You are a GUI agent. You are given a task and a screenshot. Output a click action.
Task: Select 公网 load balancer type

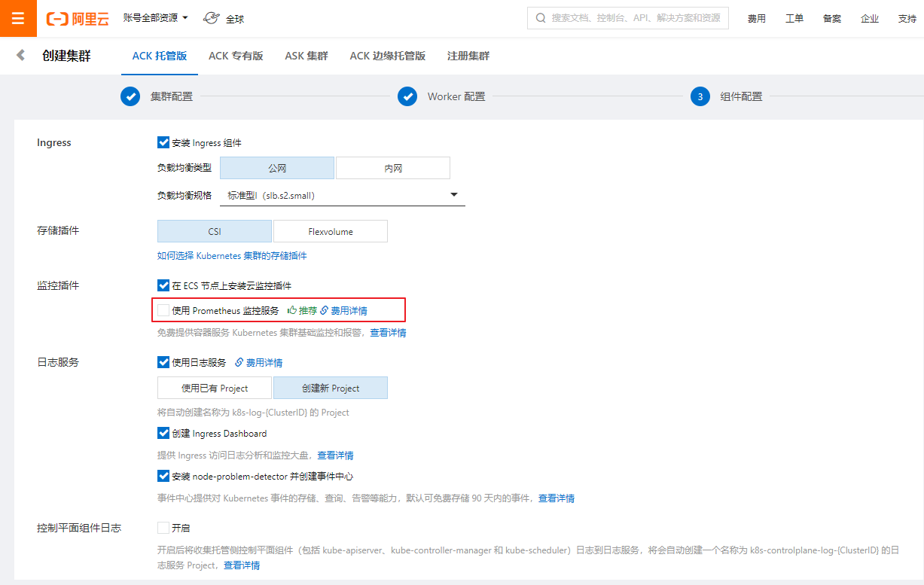pyautogui.click(x=277, y=168)
